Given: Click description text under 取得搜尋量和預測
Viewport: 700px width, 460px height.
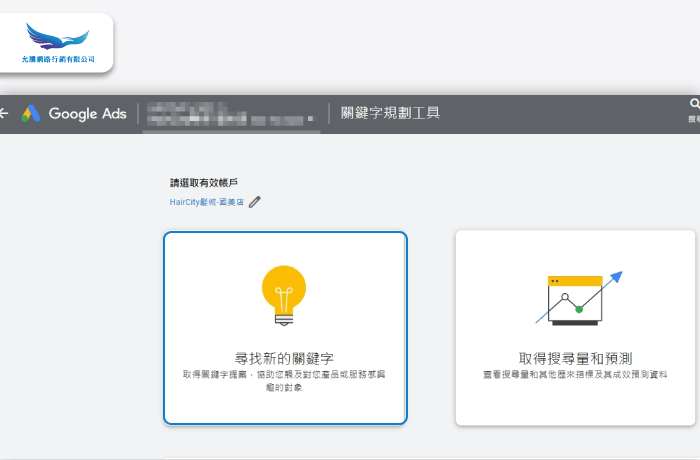Looking at the screenshot, I should tap(575, 373).
